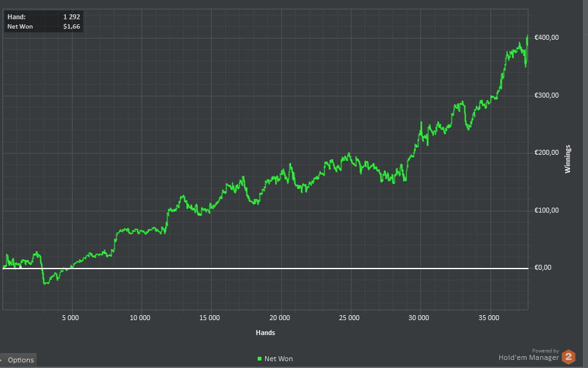
Task: Click the €300,00 winnings label
Action: (x=546, y=95)
